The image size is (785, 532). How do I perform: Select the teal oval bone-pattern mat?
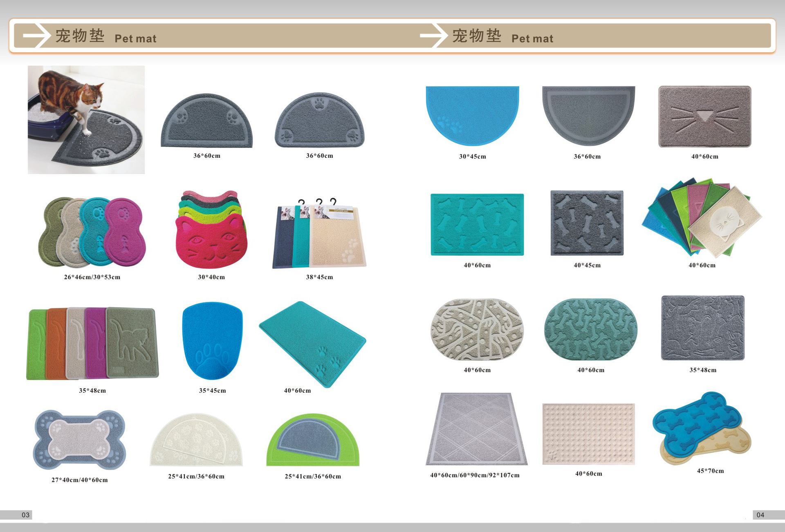[590, 329]
